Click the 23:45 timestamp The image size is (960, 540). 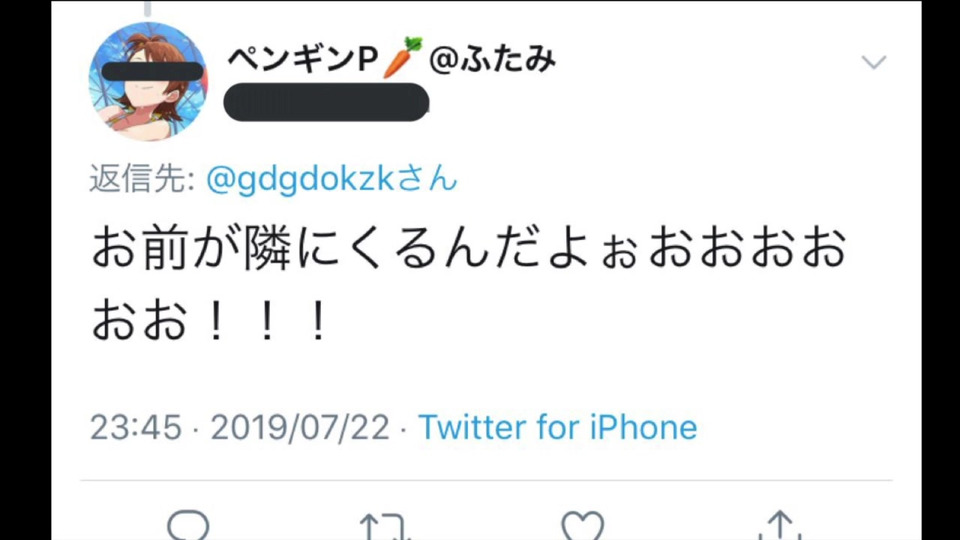tap(136, 427)
